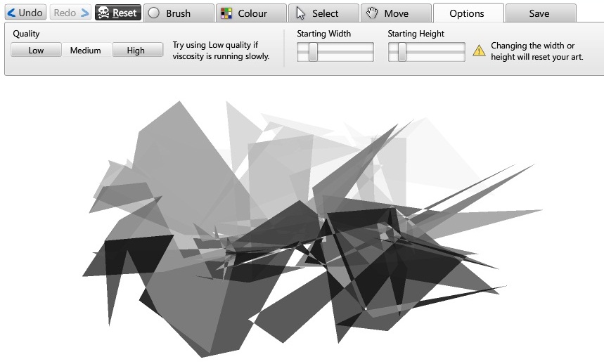Click the Undo arrow button
This screenshot has height=364, width=604.
click(25, 13)
